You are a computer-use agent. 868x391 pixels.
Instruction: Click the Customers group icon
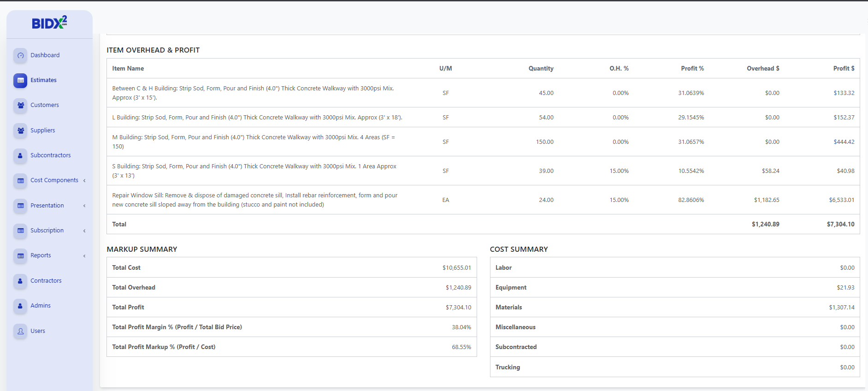[20, 105]
